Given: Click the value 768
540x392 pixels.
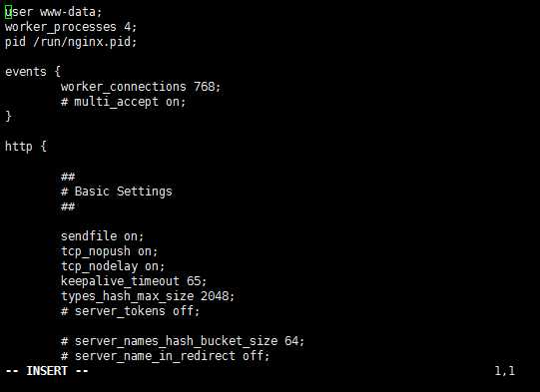Looking at the screenshot, I should pos(207,87).
